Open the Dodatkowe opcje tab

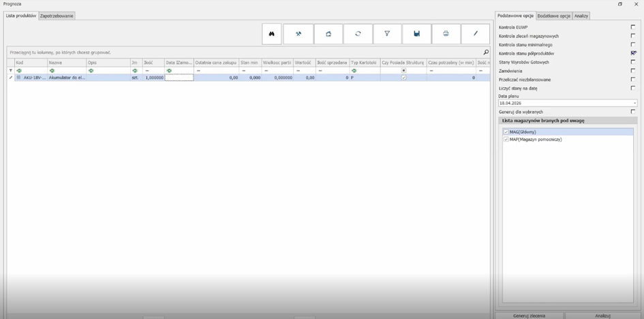[x=553, y=15]
